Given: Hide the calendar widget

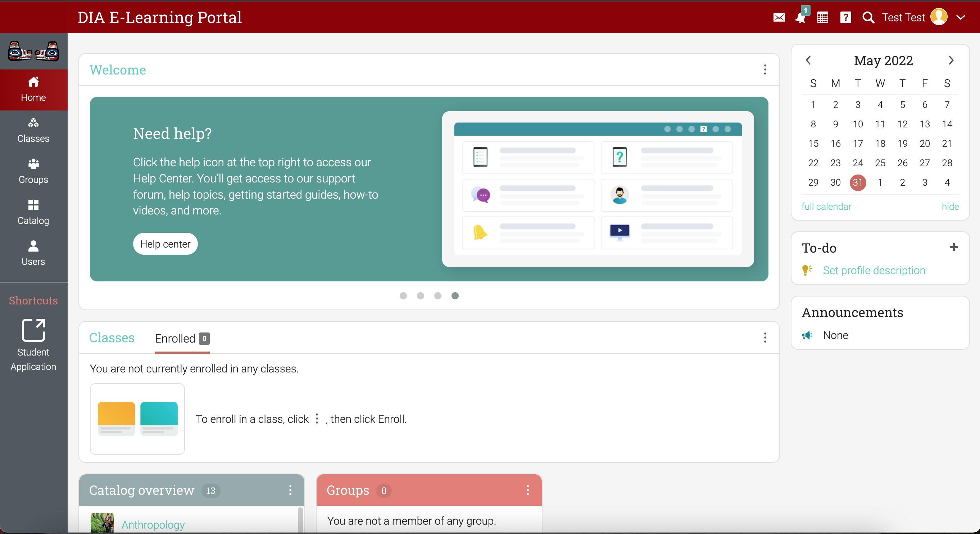Looking at the screenshot, I should (x=950, y=207).
